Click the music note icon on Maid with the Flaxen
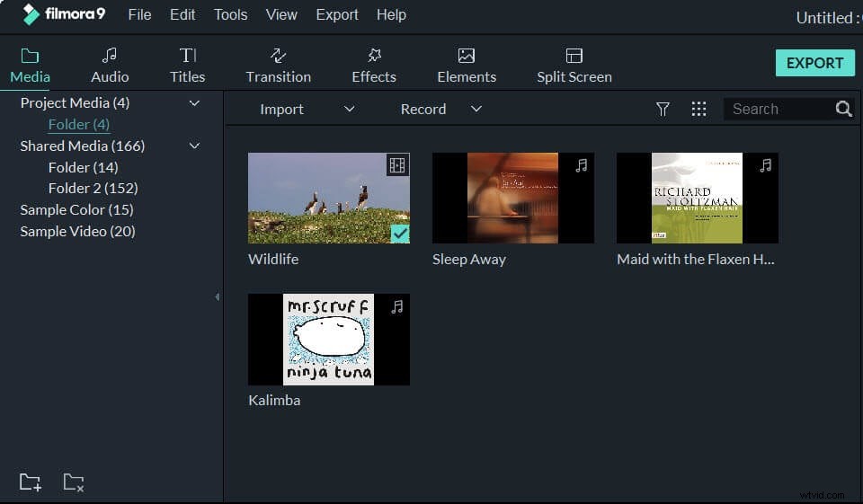The image size is (863, 504). coord(766,165)
